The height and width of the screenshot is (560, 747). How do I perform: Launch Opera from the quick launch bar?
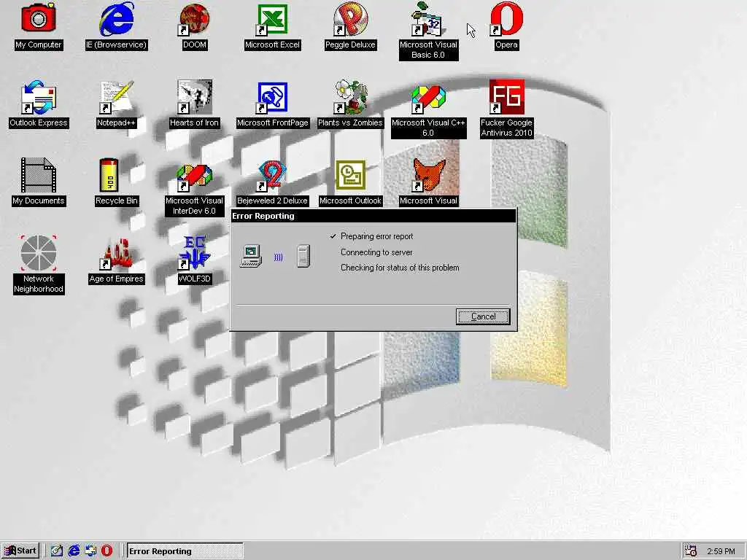pos(107,551)
